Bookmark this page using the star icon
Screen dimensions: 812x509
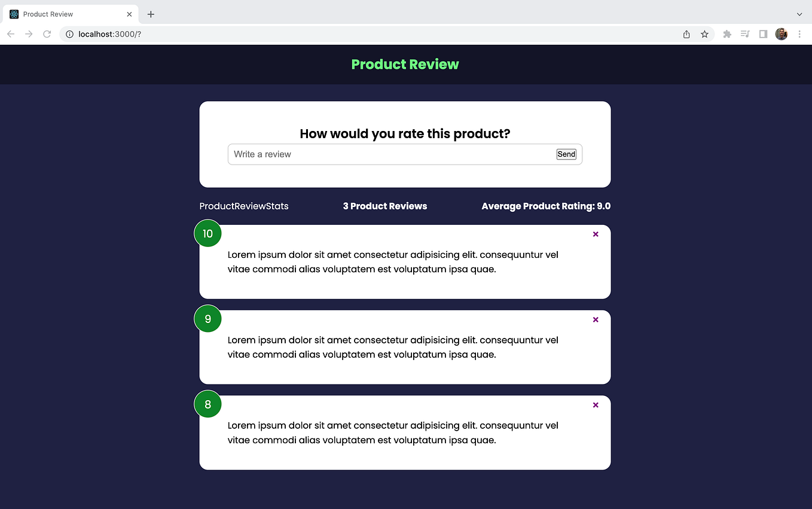click(x=704, y=34)
